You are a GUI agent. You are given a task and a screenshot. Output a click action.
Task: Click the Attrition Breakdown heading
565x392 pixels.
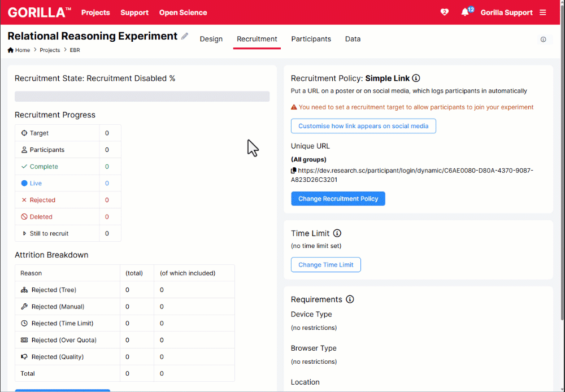[x=51, y=255]
